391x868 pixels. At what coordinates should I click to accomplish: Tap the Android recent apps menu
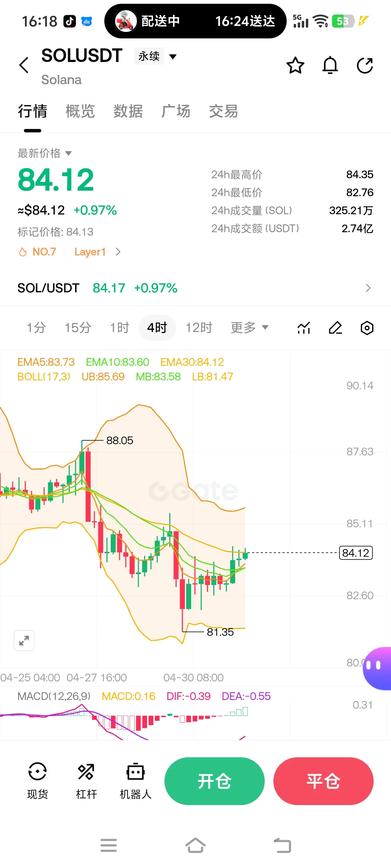[109, 845]
